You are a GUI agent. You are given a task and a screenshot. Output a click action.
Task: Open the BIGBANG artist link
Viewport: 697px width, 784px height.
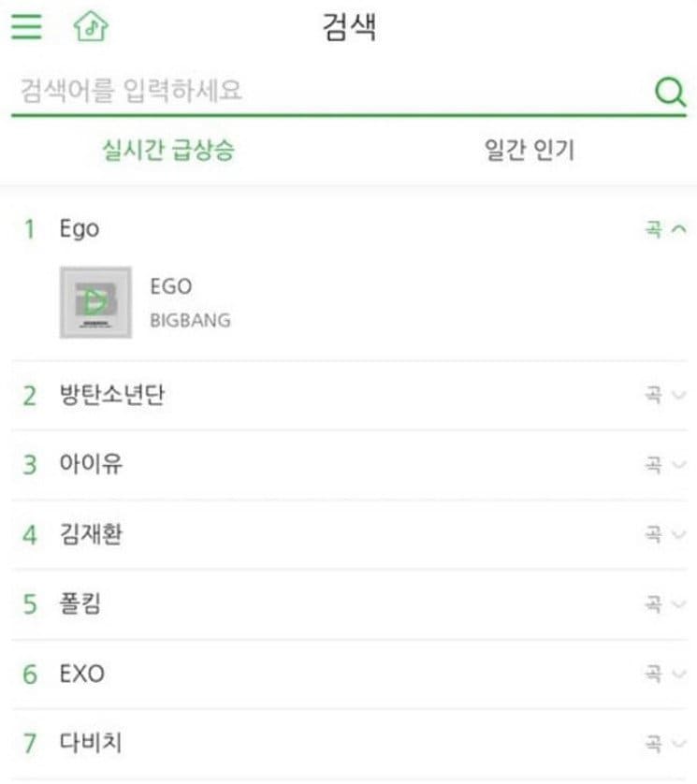(190, 320)
